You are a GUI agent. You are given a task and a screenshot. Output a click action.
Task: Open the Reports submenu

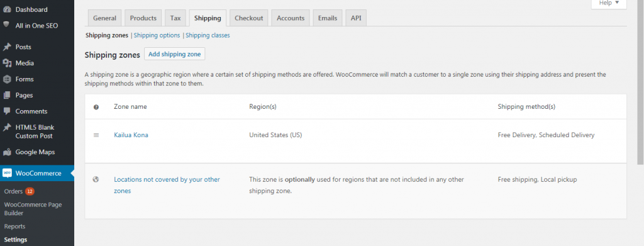click(15, 226)
